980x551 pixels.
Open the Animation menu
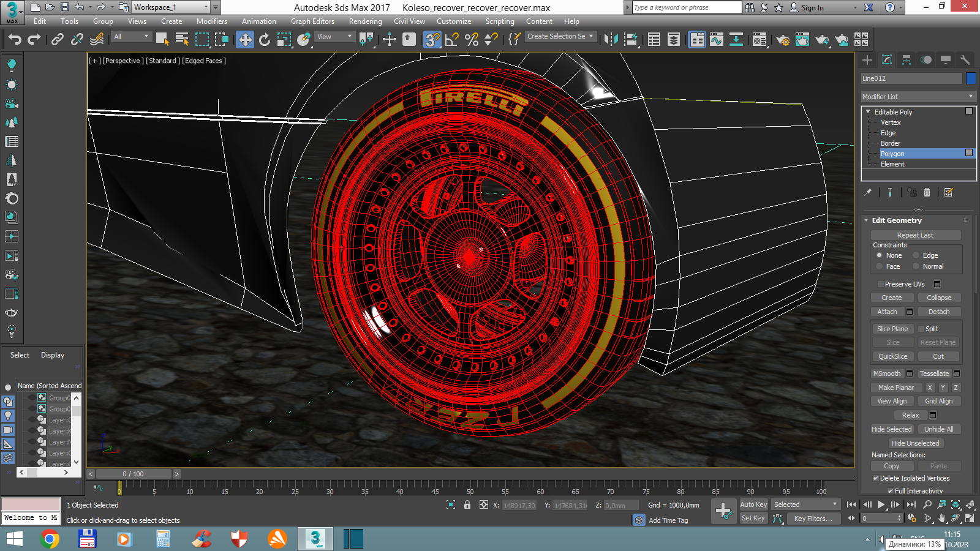click(259, 21)
